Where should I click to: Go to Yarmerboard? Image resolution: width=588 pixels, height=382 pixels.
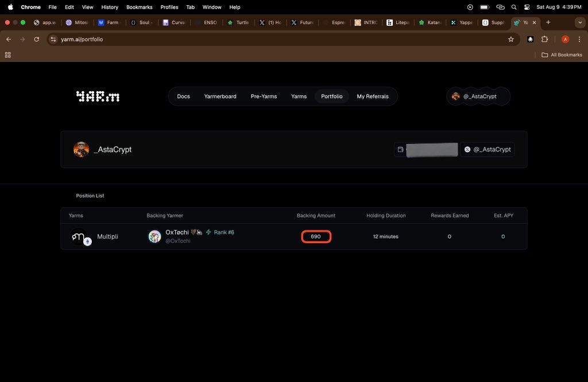click(220, 96)
